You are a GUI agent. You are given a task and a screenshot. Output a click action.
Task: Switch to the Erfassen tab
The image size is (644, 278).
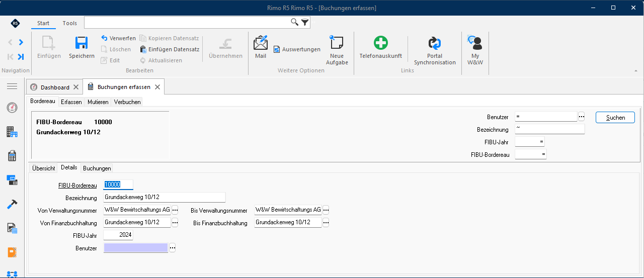pos(71,102)
